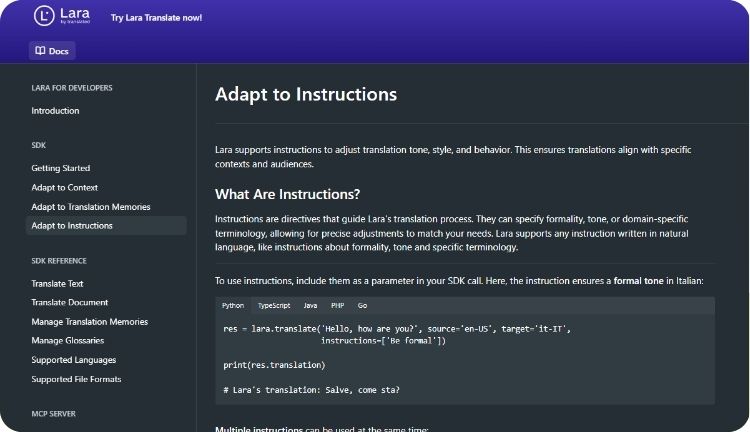Click the SDK REFERENCE section heading
This screenshot has width=750, height=432.
pyautogui.click(x=59, y=261)
